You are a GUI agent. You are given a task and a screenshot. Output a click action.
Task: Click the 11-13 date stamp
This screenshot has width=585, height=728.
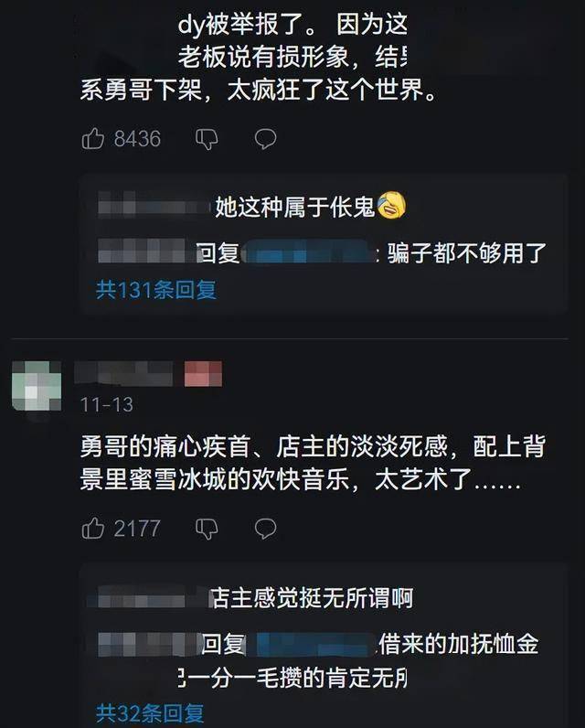pos(107,405)
